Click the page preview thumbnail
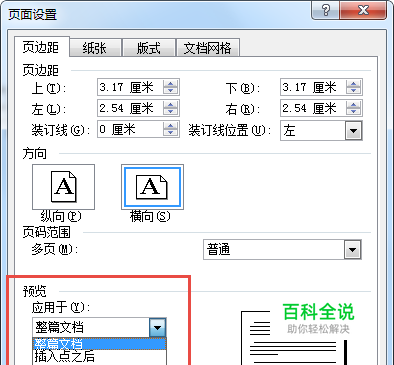Screen dimensions: 394x365 point(295,338)
